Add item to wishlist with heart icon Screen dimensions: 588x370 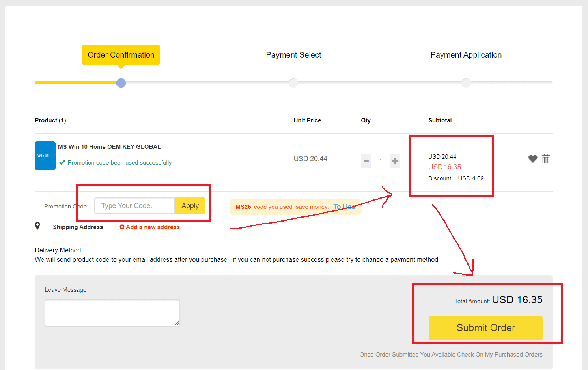[533, 159]
